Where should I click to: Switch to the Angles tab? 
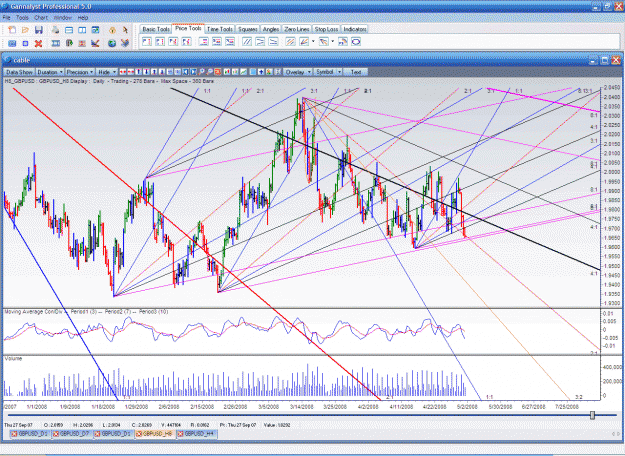coord(271,29)
